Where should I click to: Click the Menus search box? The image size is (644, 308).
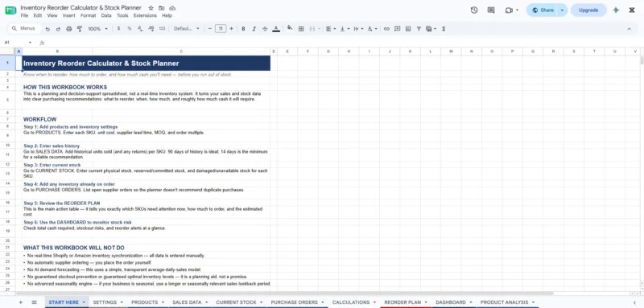25,29
